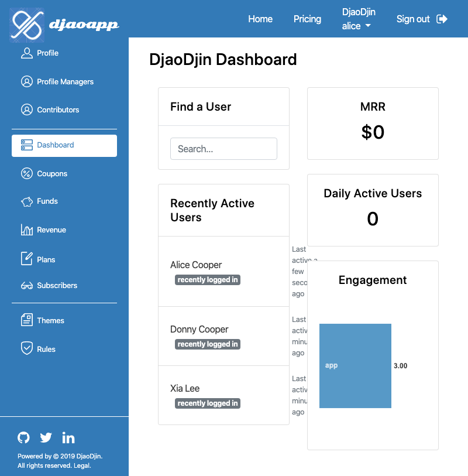
Task: Click the Revenue chart icon
Action: point(27,230)
